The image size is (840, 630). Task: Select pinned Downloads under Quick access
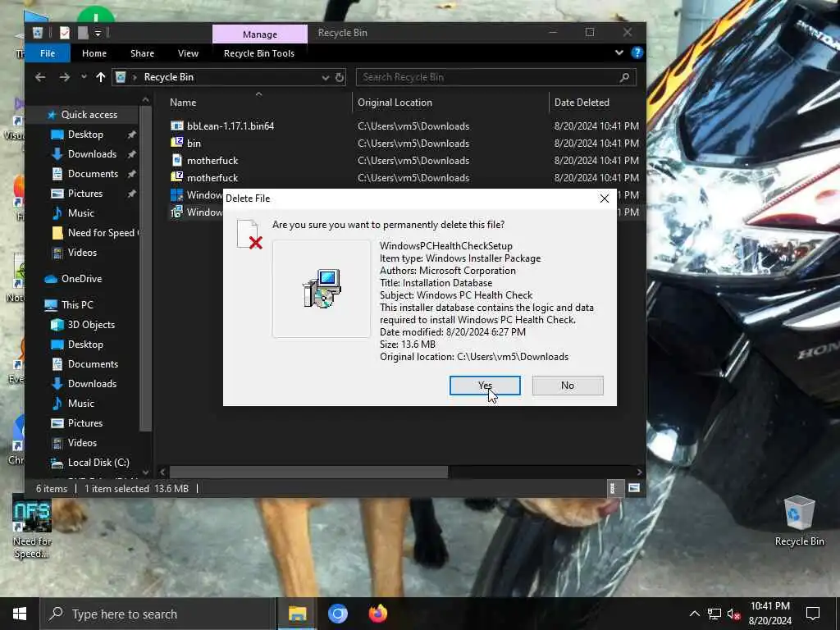[x=92, y=154]
